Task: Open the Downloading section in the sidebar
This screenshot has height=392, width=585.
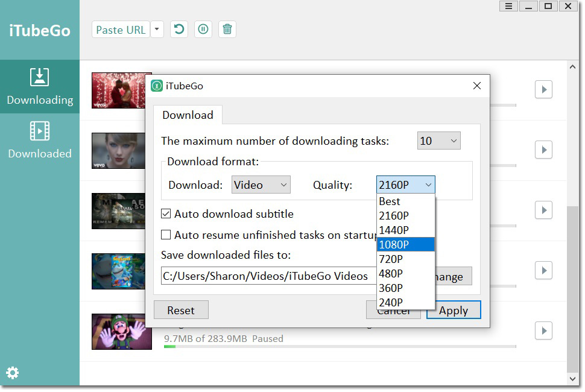Action: 40,86
